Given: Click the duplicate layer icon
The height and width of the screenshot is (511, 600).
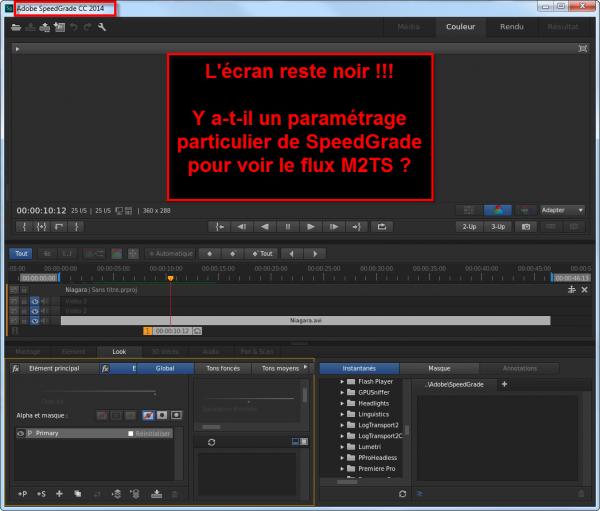Looking at the screenshot, I should pyautogui.click(x=78, y=494).
